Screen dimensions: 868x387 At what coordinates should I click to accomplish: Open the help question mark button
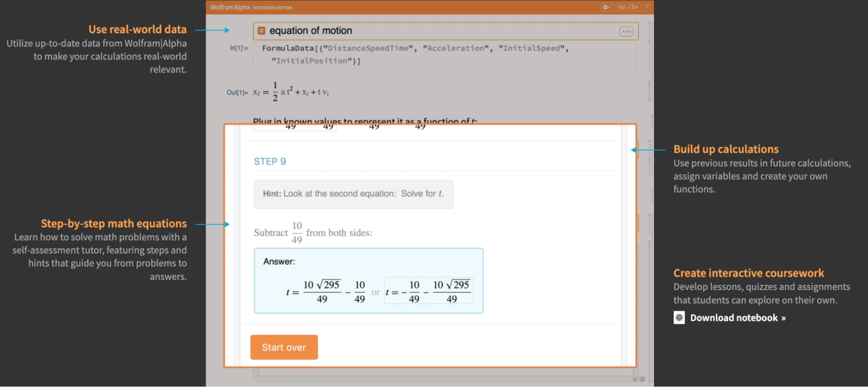(x=647, y=7)
